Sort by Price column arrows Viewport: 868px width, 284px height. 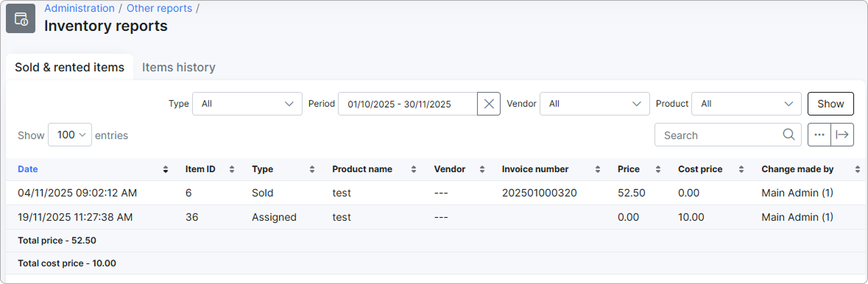tap(658, 169)
